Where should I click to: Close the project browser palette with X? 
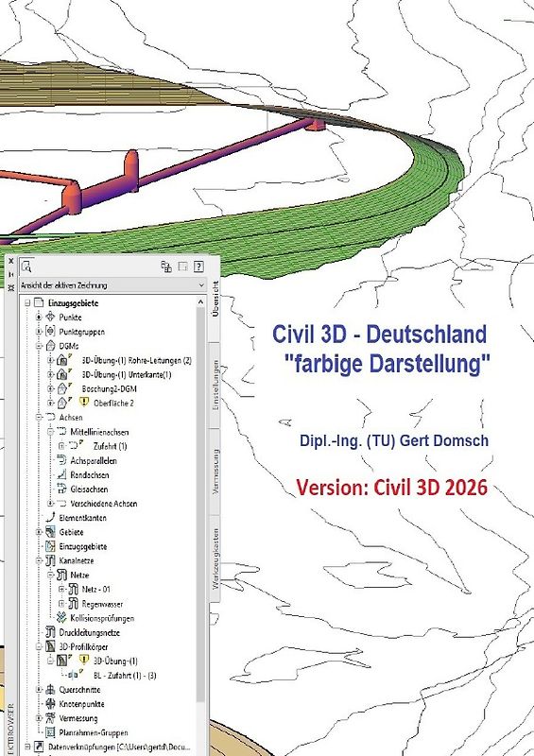coord(11,262)
